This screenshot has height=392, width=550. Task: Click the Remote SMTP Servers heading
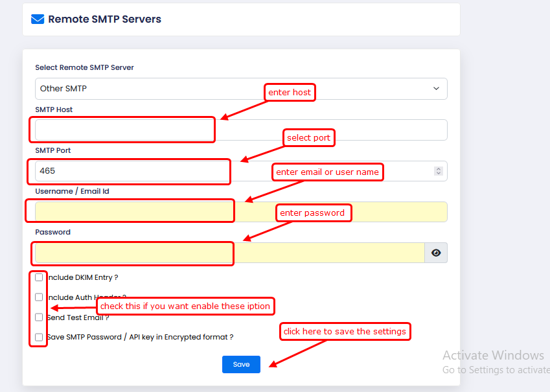click(105, 19)
